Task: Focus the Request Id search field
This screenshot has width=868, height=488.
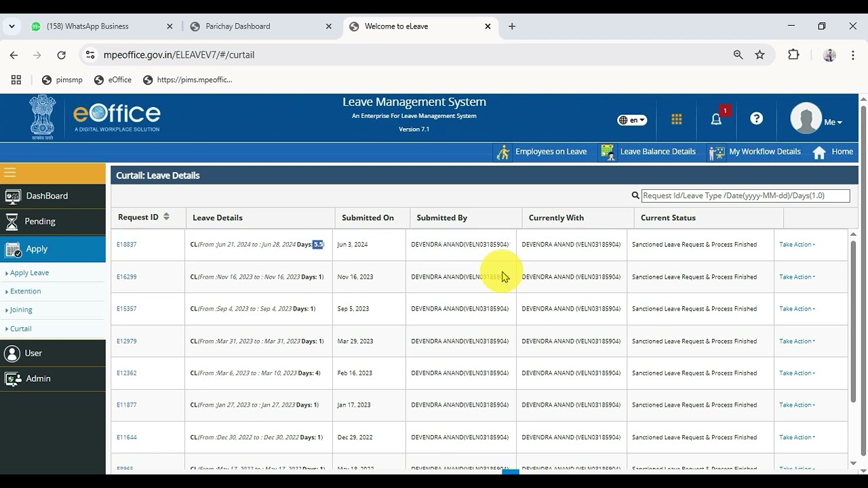Action: point(745,195)
